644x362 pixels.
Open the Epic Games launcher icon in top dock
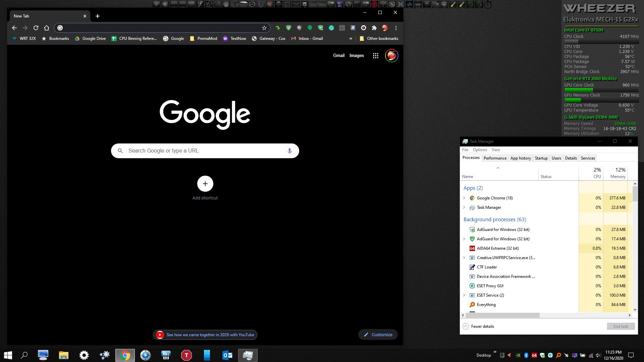click(x=305, y=4)
